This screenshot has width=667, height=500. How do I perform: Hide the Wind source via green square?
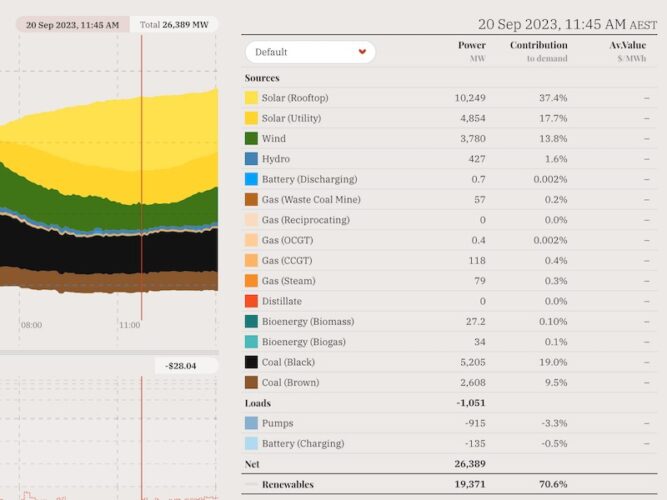(x=252, y=139)
